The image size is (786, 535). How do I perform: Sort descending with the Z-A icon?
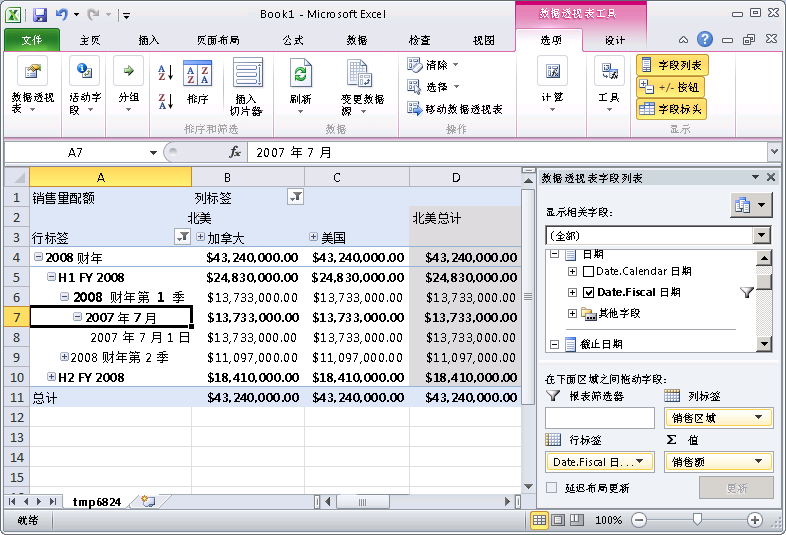point(165,102)
